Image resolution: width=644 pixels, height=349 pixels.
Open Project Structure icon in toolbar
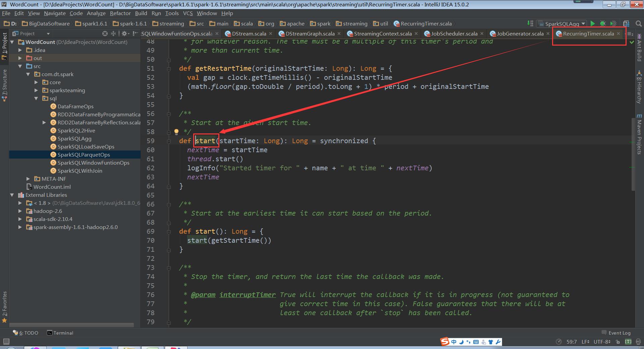tap(626, 23)
